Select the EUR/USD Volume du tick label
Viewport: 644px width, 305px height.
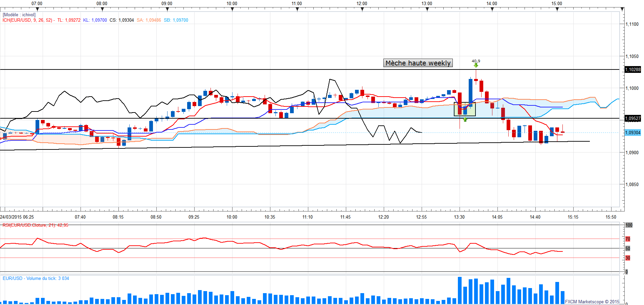[x=36, y=278]
